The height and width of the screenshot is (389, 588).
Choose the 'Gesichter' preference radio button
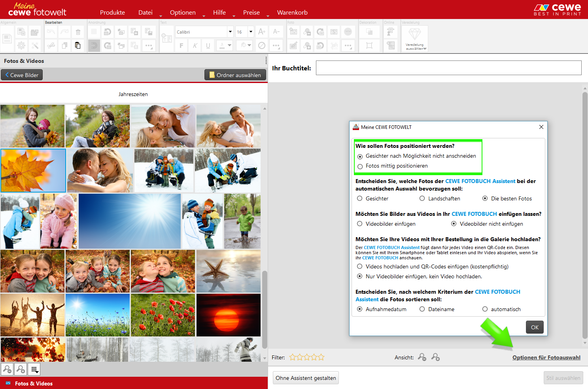360,198
